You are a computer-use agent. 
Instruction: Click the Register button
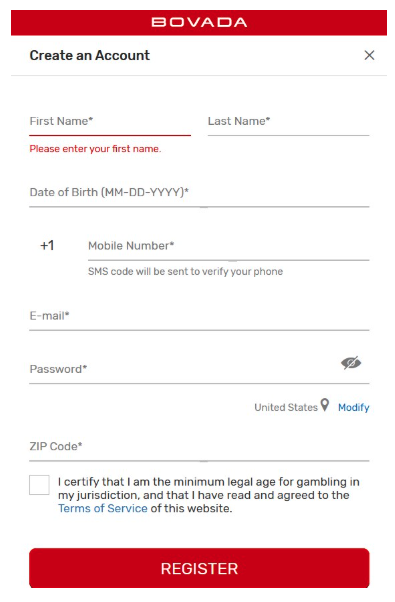click(199, 568)
